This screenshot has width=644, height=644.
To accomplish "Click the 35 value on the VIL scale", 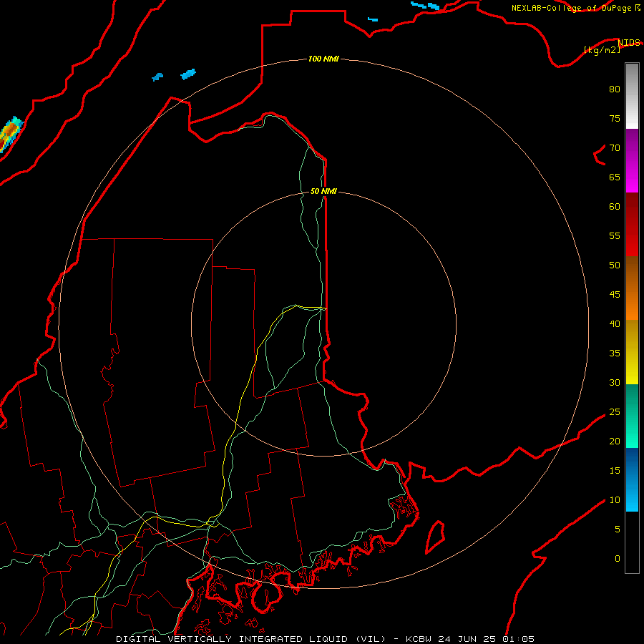I will point(615,353).
